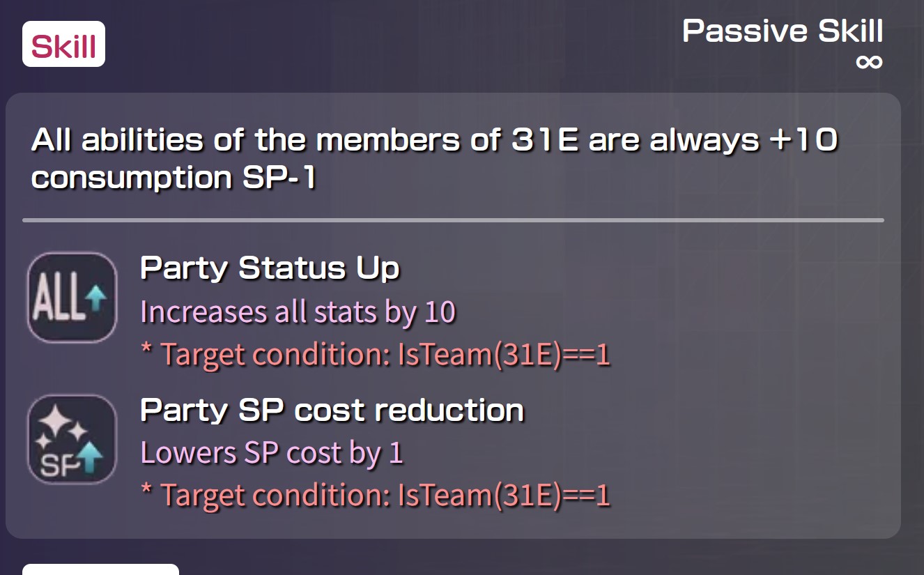This screenshot has height=575, width=924.
Task: Select the Skill tag label
Action: (63, 44)
